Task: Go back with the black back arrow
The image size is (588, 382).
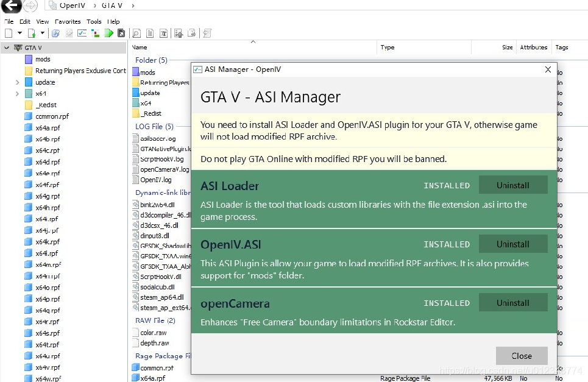Action: [x=11, y=5]
